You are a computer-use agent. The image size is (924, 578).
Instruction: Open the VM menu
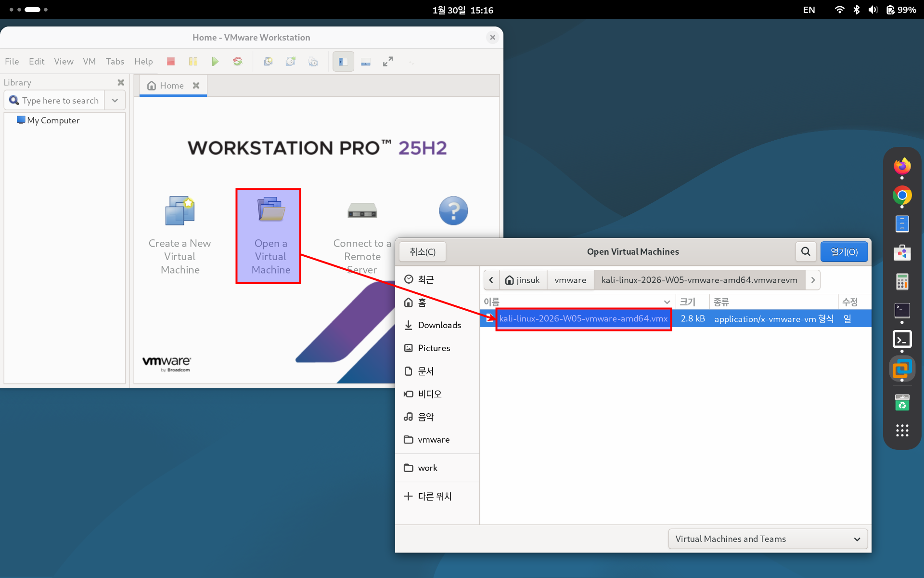90,61
